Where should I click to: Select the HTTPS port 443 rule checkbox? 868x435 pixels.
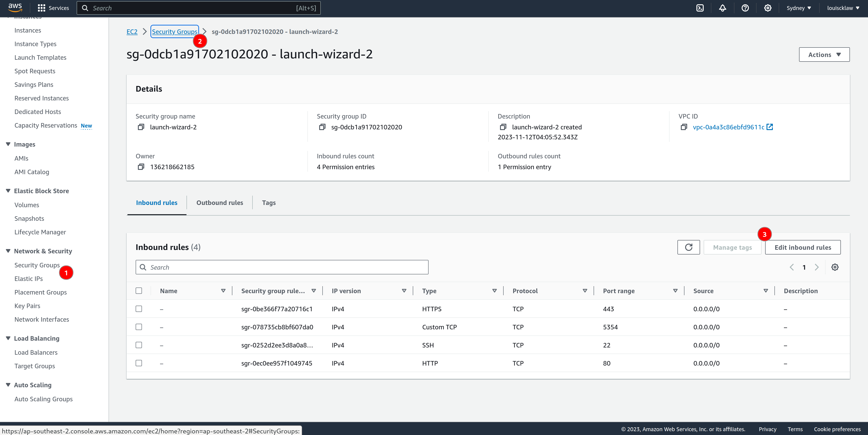(139, 309)
